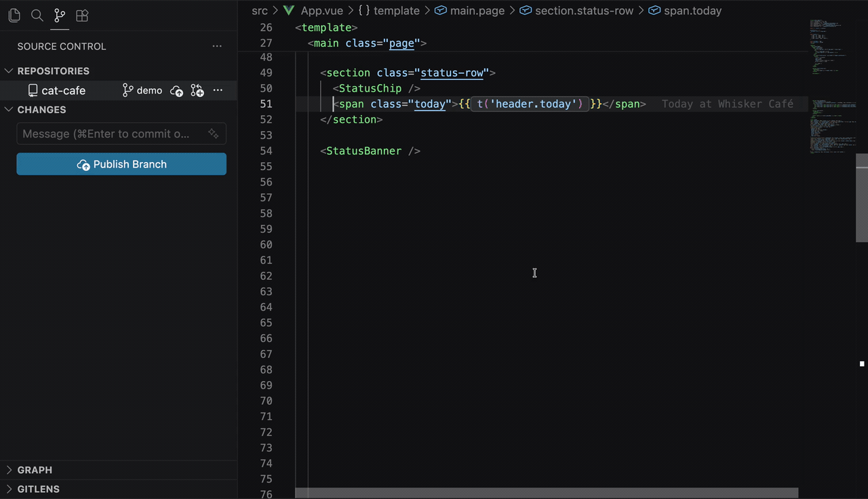Screen dimensions: 868x499
Task: Open the cat-cafe repository more actions
Action: pyautogui.click(x=218, y=90)
